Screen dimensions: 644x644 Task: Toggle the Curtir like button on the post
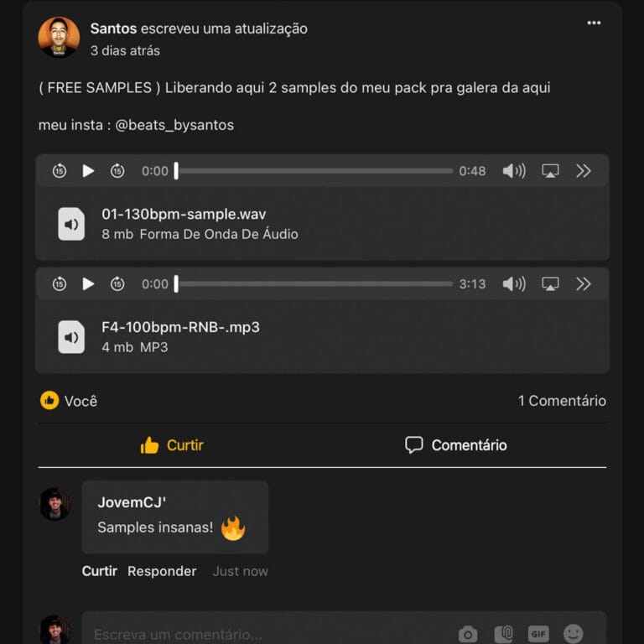[x=172, y=445]
